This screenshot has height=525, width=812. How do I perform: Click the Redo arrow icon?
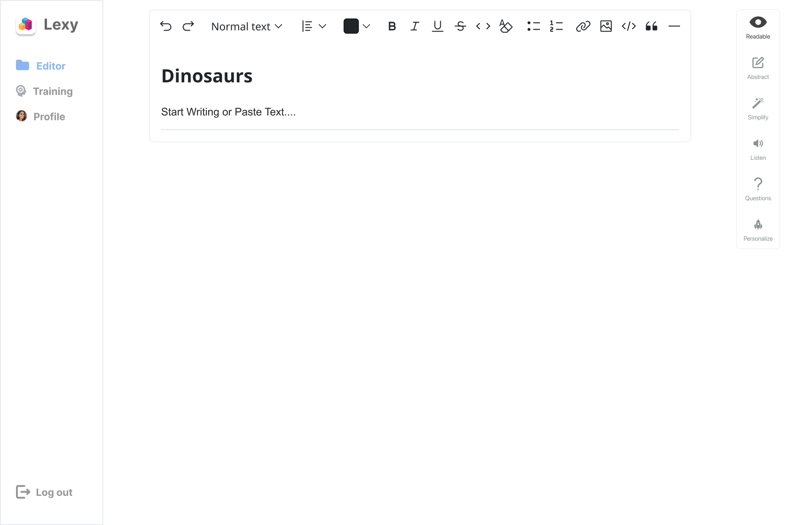[x=188, y=26]
